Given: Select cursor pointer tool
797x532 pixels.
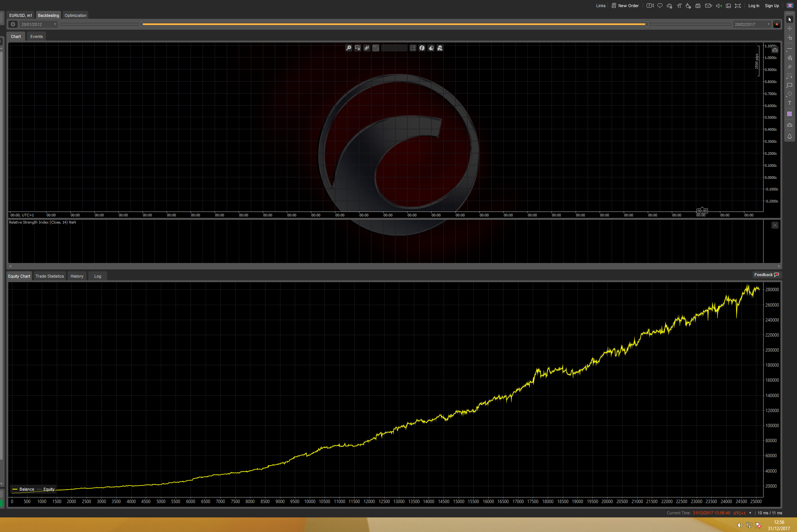Looking at the screenshot, I should point(789,20).
